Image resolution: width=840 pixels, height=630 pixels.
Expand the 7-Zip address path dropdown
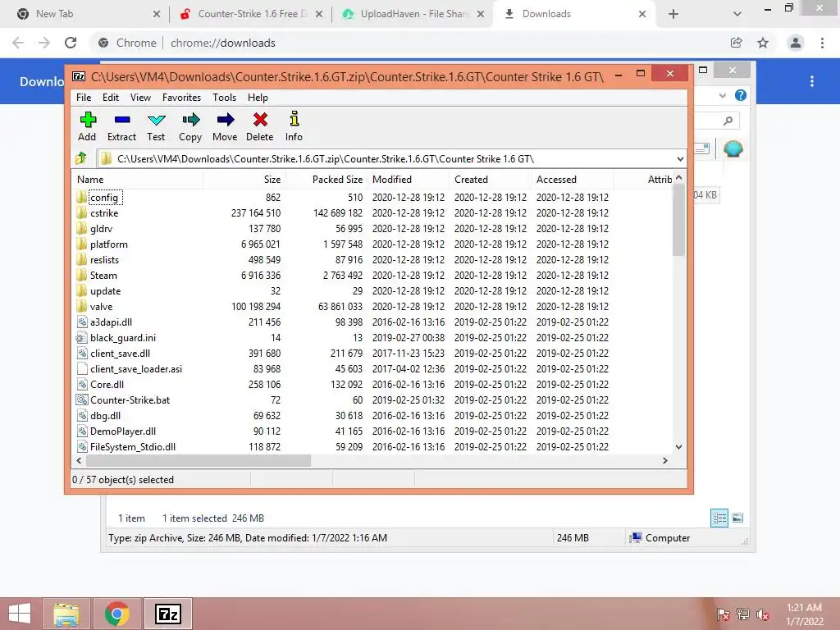coord(680,159)
